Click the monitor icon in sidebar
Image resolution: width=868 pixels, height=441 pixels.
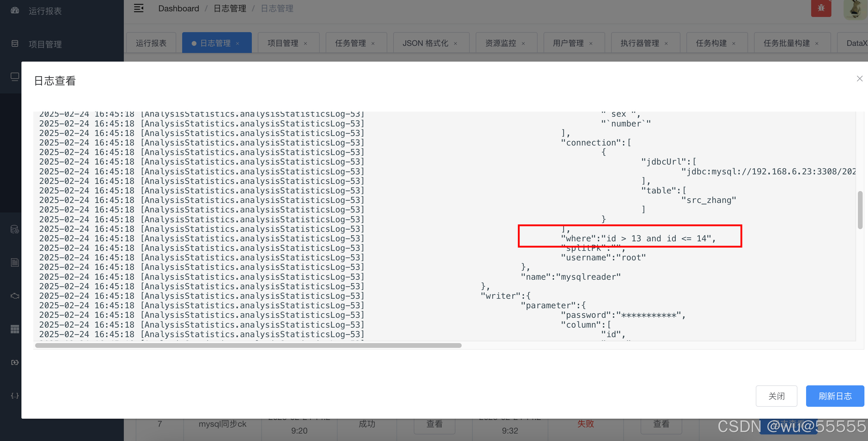point(15,77)
